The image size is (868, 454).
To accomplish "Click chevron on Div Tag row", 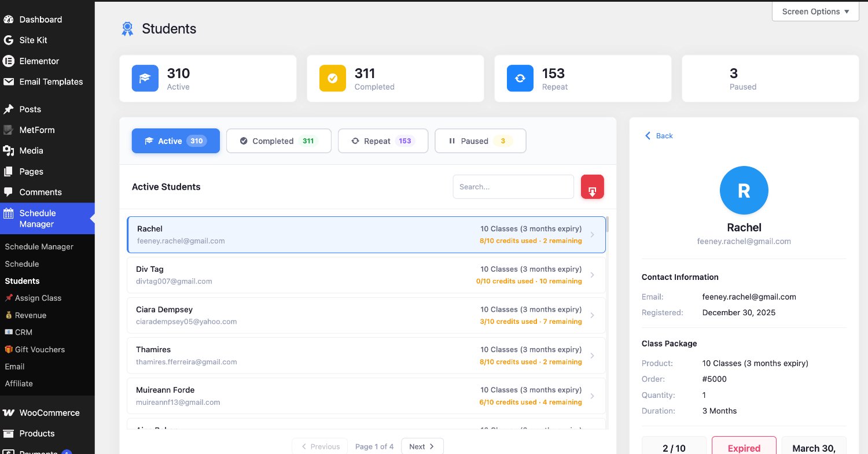I will tap(592, 275).
